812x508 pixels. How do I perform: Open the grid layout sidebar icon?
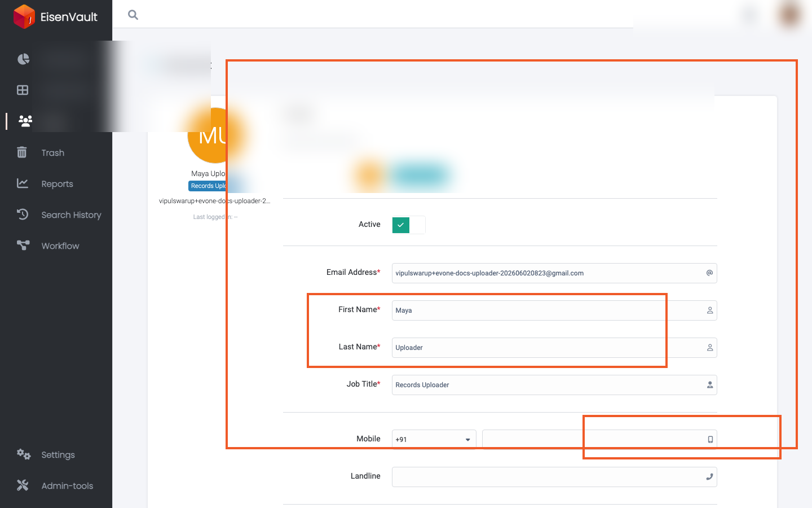pos(23,90)
